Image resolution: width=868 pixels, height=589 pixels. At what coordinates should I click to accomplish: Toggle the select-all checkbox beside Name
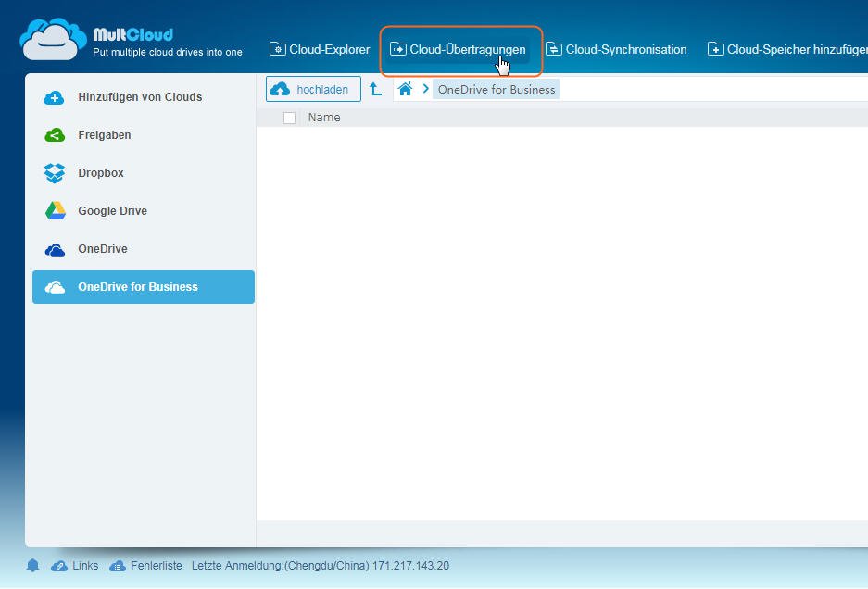pos(289,118)
